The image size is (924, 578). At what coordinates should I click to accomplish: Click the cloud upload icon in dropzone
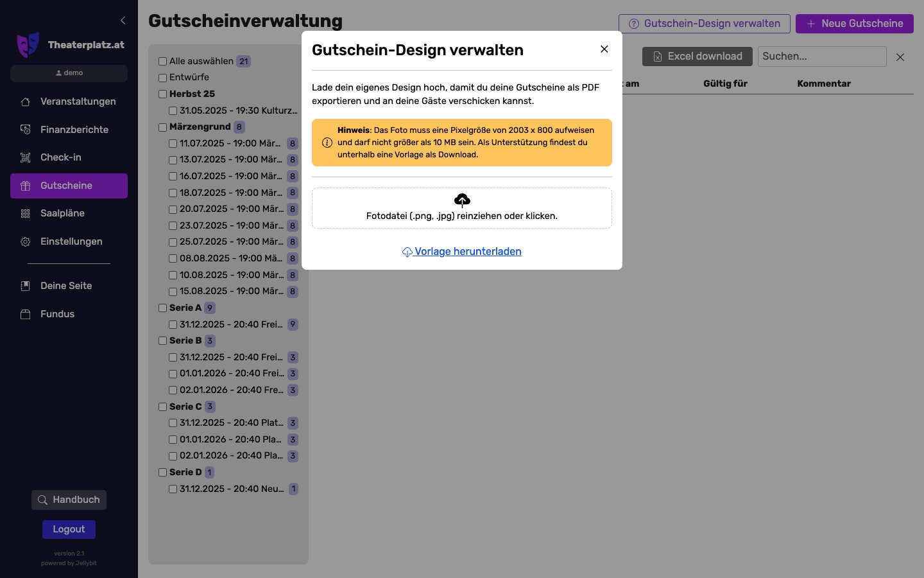pyautogui.click(x=462, y=200)
